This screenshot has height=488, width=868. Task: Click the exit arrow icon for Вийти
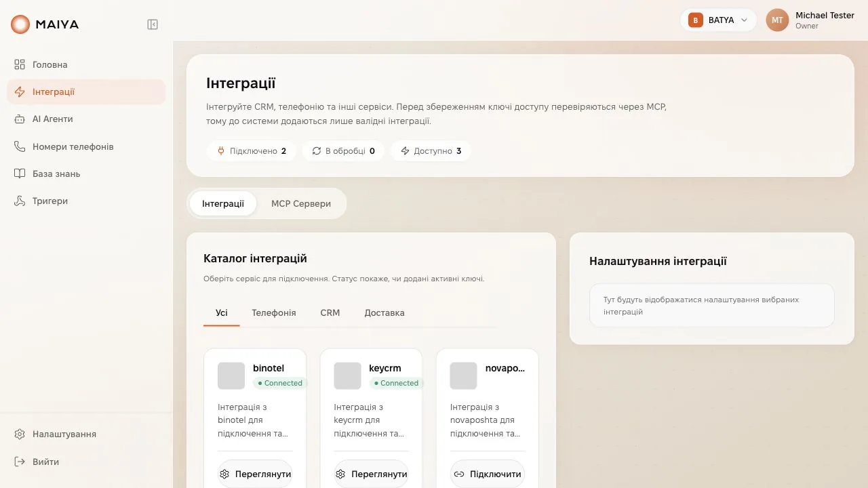pos(20,462)
